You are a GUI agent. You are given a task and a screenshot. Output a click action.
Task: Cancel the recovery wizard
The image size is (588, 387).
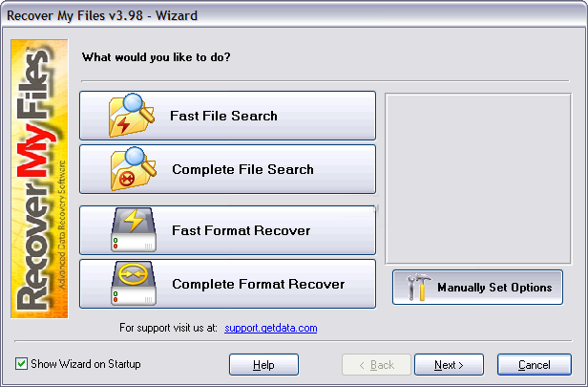coord(535,364)
